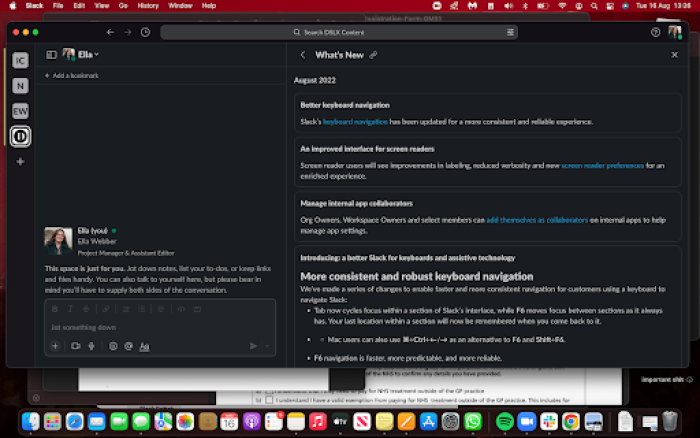The height and width of the screenshot is (438, 700).
Task: Apply bulleted list formatting
Action: point(142,309)
